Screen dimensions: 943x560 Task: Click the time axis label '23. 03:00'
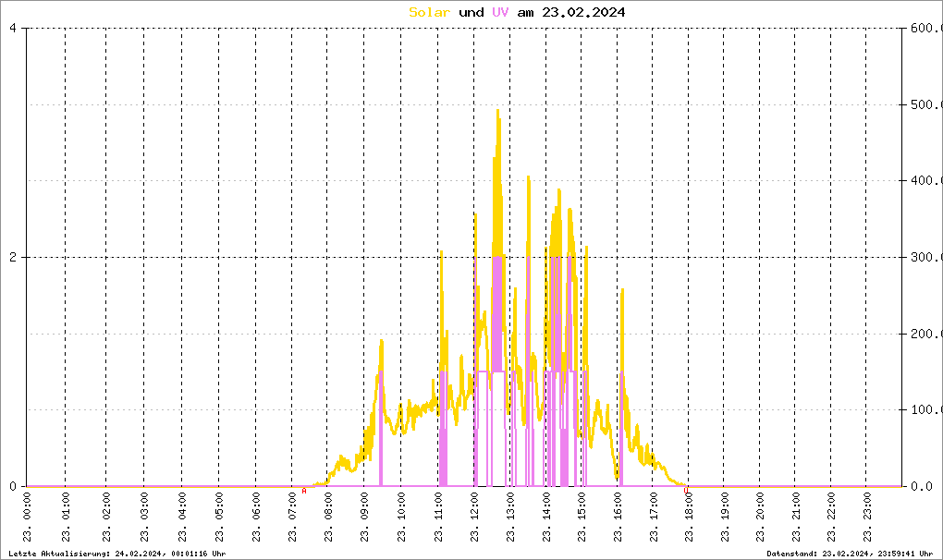click(x=144, y=517)
